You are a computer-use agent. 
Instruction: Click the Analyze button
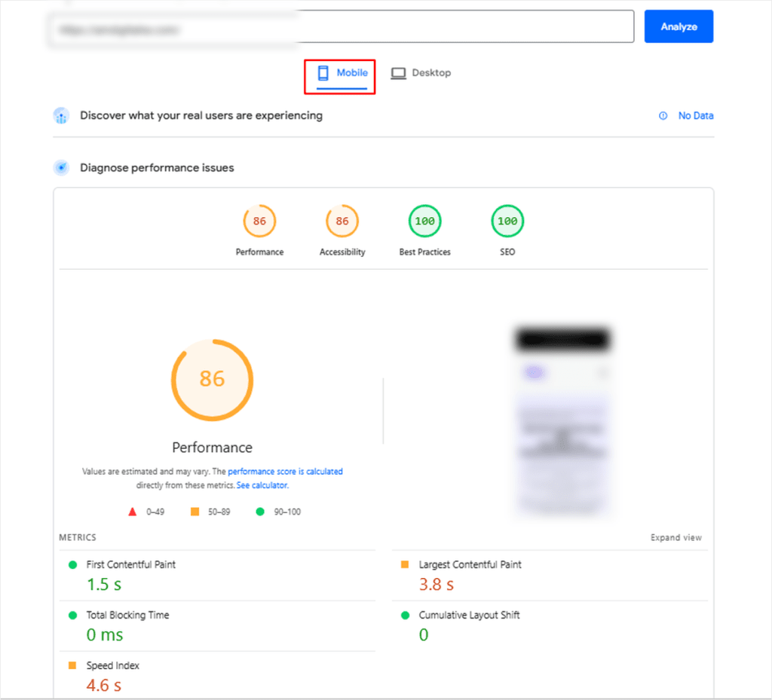(x=679, y=26)
